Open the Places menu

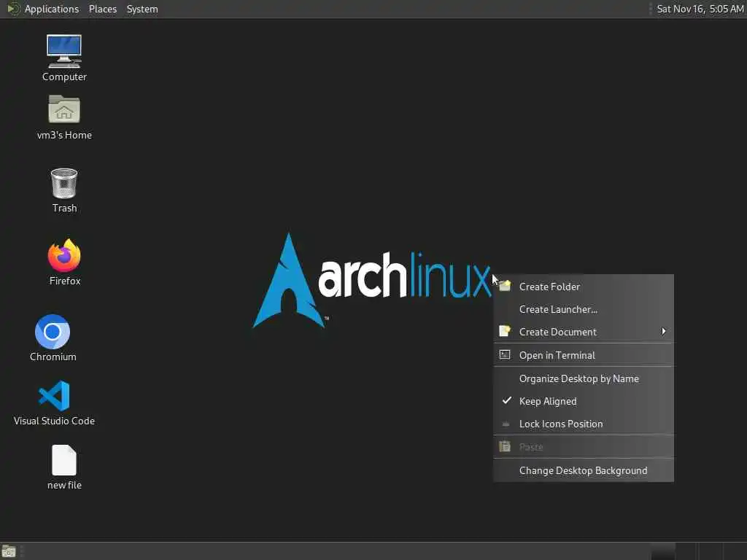tap(102, 9)
